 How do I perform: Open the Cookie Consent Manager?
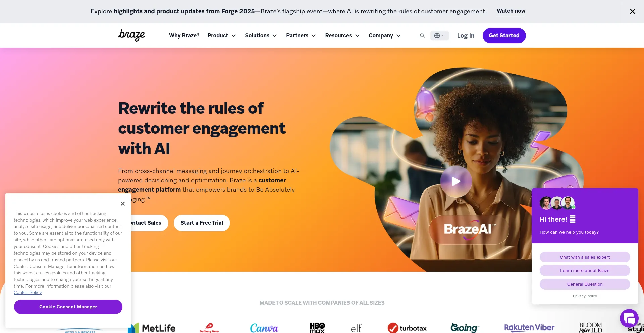coord(68,307)
